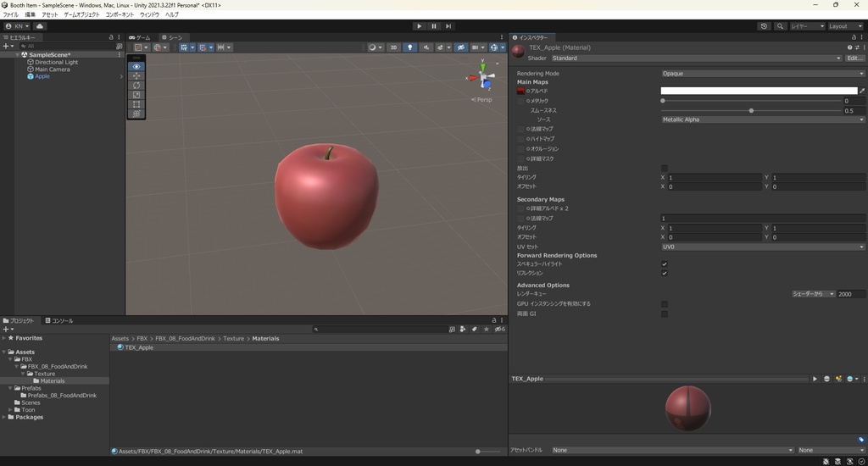Click the KN account button
The width and height of the screenshot is (868, 466).
[x=17, y=26]
